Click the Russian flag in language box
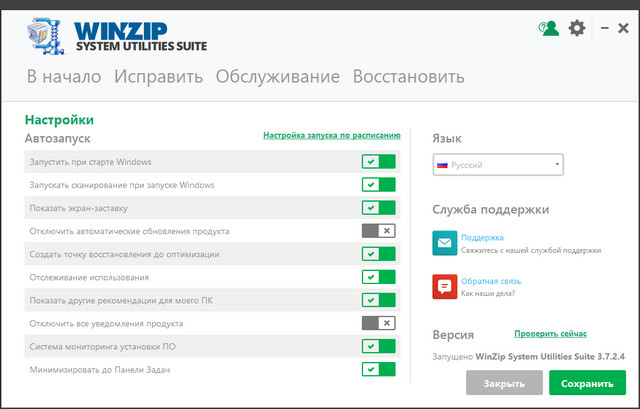The width and height of the screenshot is (640, 409). (443, 165)
